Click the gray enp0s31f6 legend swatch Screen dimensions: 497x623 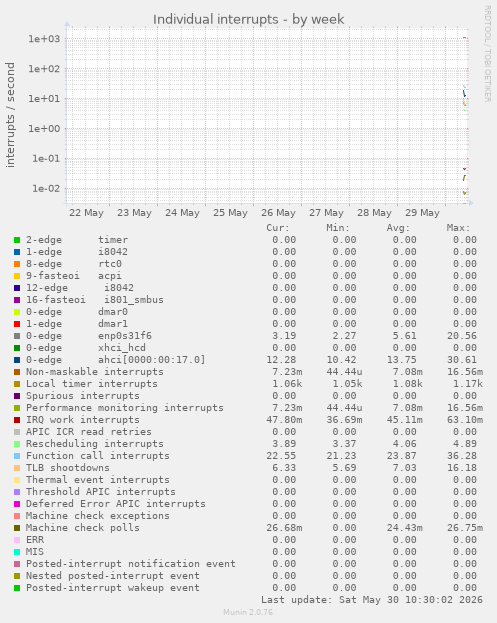[17, 336]
